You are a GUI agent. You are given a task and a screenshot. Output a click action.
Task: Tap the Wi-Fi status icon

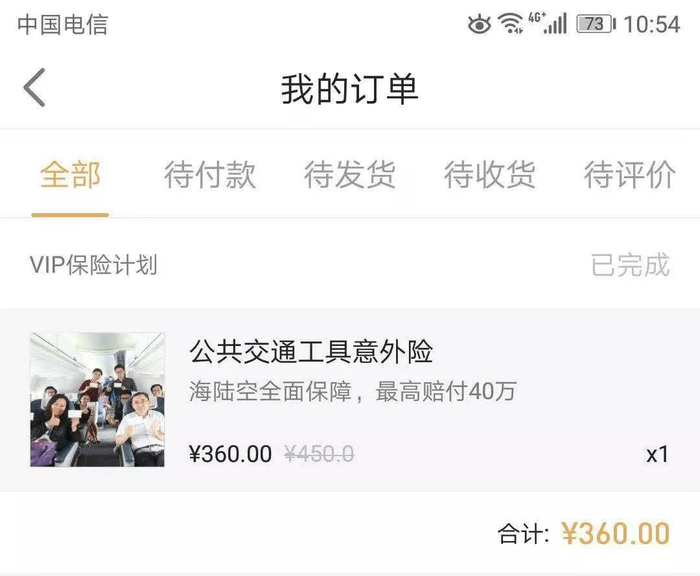(x=511, y=24)
